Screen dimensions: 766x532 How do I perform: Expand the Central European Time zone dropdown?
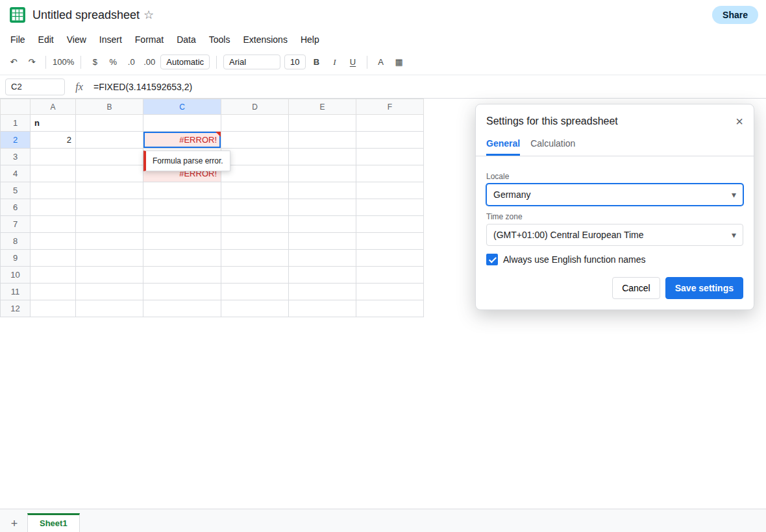tap(615, 235)
